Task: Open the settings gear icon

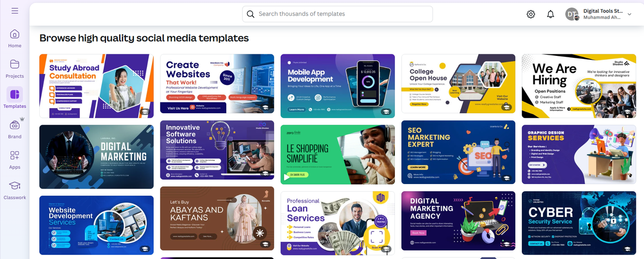Action: pyautogui.click(x=531, y=14)
